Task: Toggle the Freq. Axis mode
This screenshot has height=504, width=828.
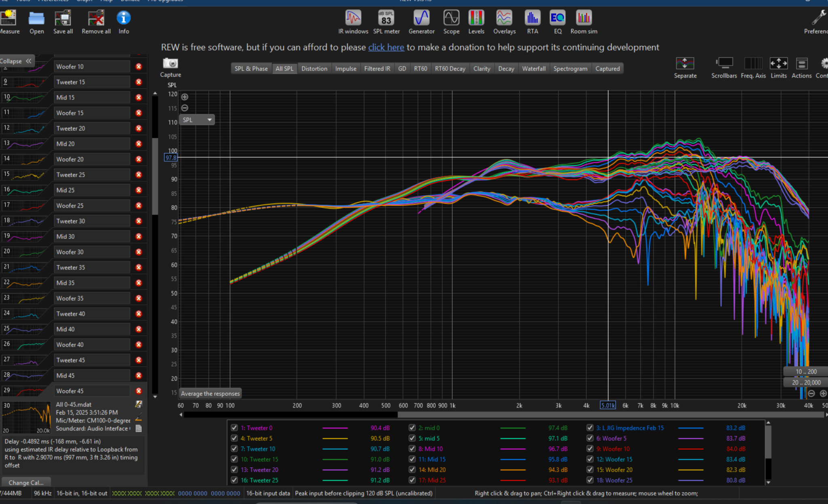Action: 753,68
